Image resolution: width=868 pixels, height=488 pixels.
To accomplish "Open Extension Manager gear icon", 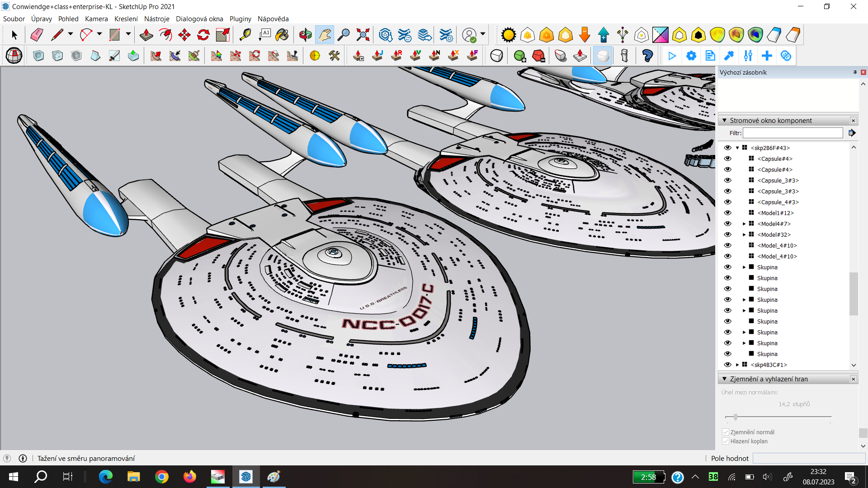I will coord(446,35).
